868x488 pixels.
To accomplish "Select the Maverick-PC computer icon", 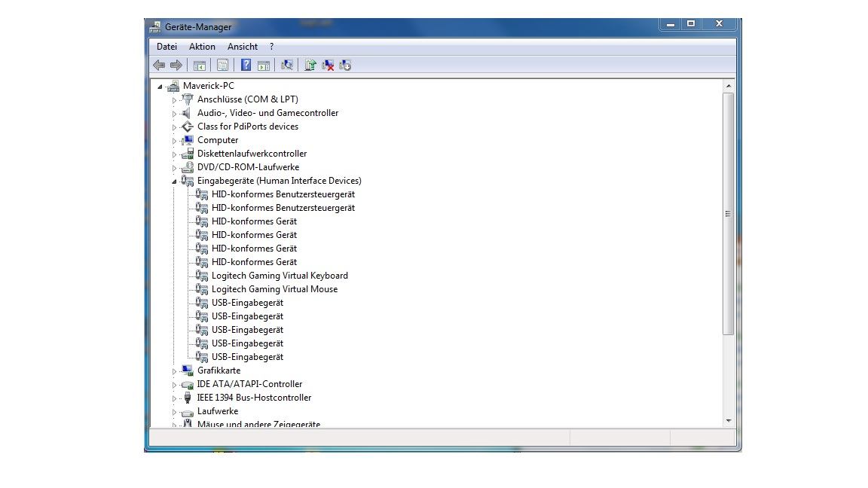I will pyautogui.click(x=174, y=86).
